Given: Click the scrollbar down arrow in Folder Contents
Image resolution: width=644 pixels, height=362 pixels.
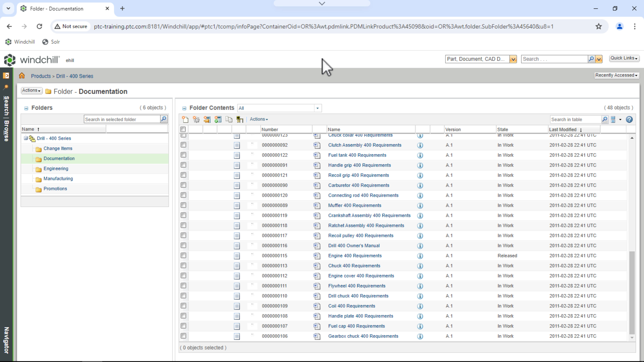Looking at the screenshot, I should [632, 338].
